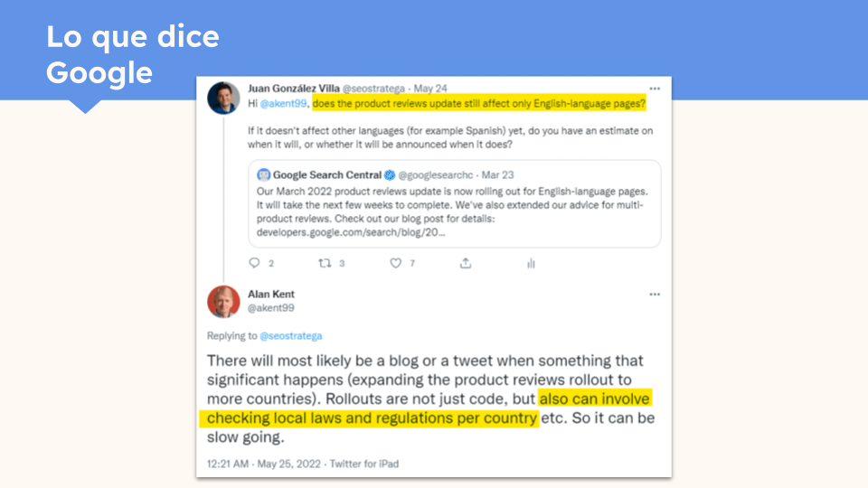Click the share upload icon

pos(465,263)
